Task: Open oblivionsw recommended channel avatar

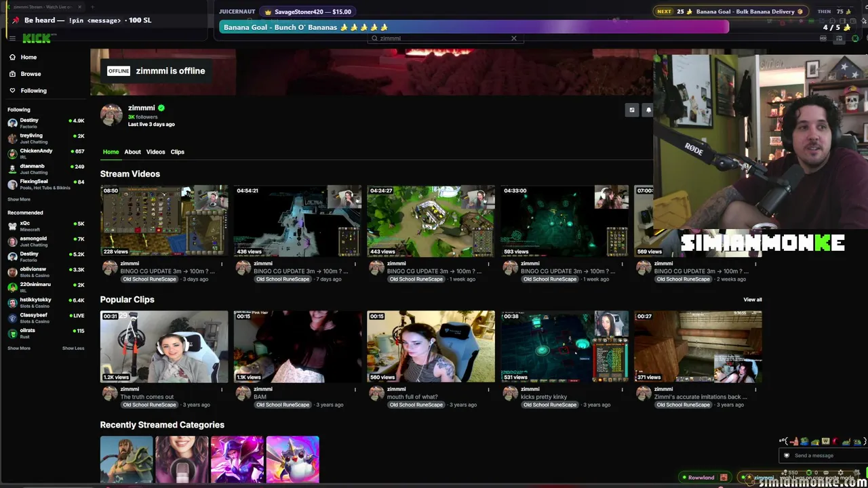Action: tap(12, 272)
